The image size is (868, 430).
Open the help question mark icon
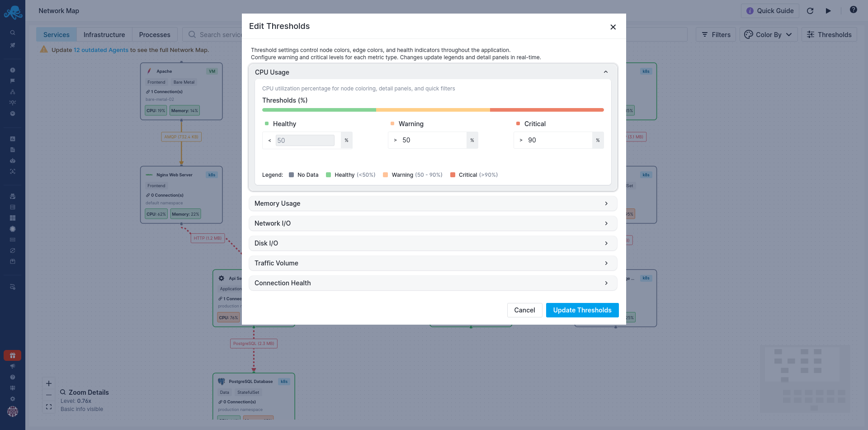click(x=853, y=10)
